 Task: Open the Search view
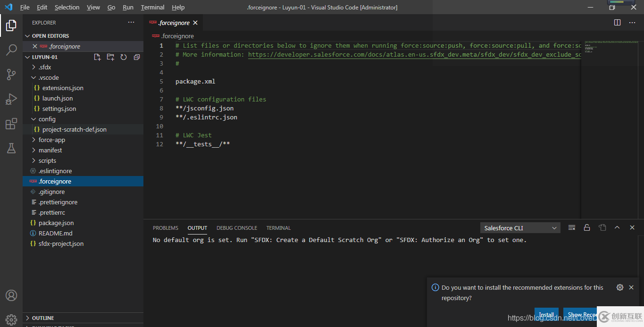pyautogui.click(x=10, y=50)
